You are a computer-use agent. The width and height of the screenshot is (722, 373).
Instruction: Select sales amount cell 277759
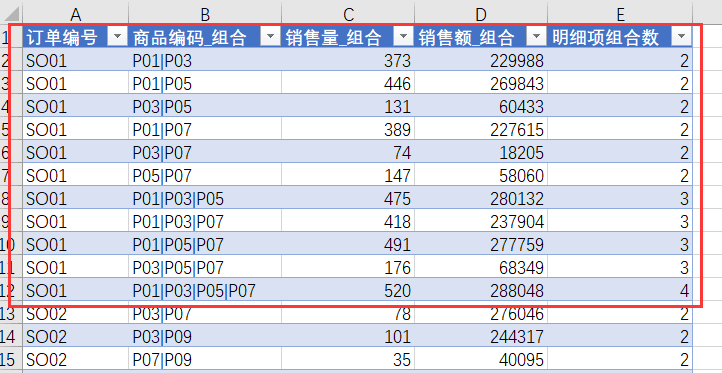481,245
